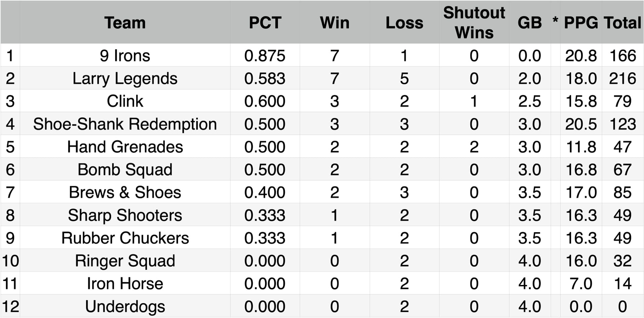The image size is (644, 318).
Task: Select the Shoe-Shank Redemption team cell
Action: (x=125, y=124)
